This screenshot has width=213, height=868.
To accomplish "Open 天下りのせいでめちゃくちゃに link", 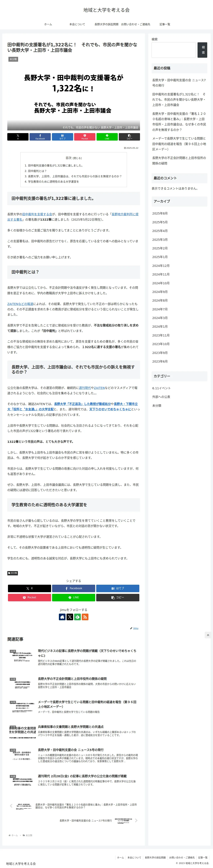I will click(110, 409).
